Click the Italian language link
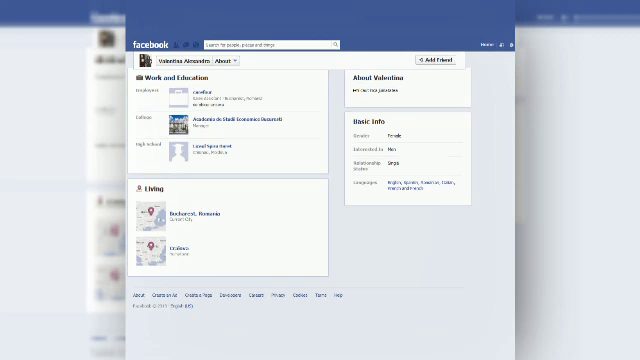The height and width of the screenshot is (360, 640). click(447, 182)
